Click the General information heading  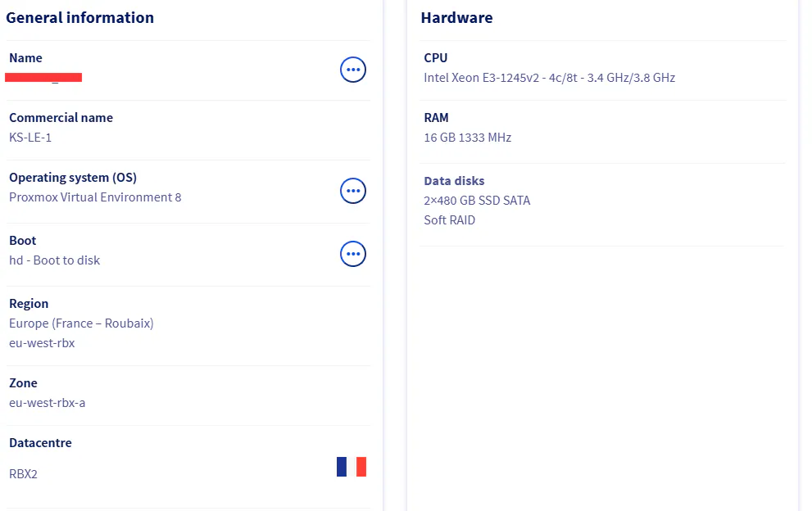pos(80,17)
